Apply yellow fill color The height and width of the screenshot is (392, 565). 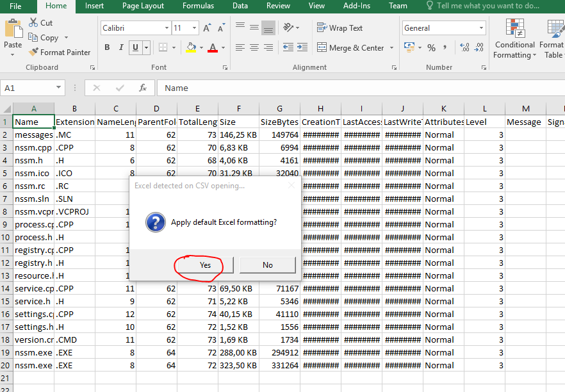coord(191,47)
